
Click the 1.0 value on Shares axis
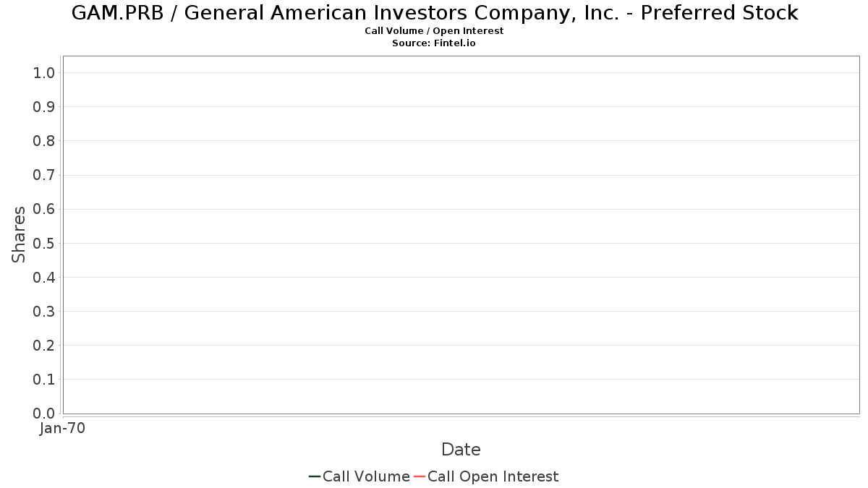44,72
